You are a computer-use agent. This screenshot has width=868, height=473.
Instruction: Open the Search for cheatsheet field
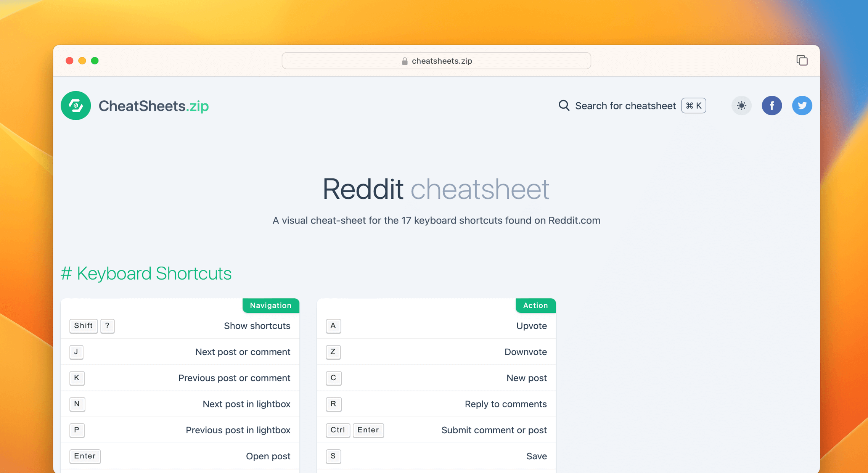pyautogui.click(x=632, y=106)
